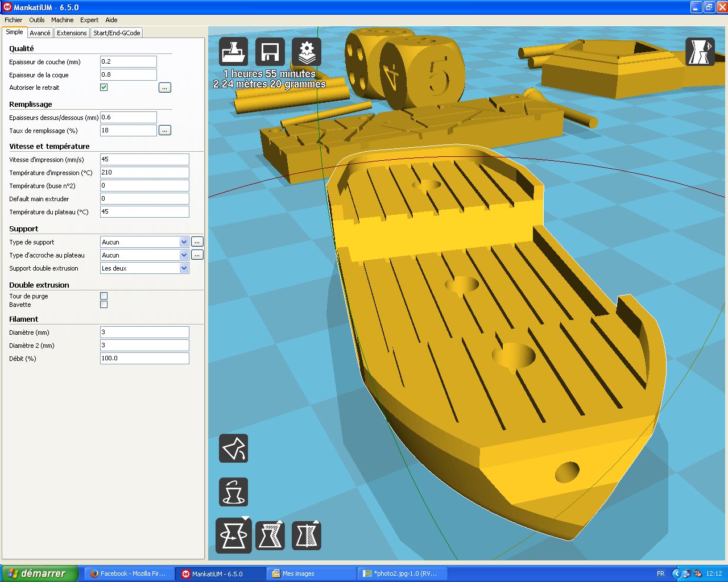The height and width of the screenshot is (582, 728).
Task: Open the view mode icon
Action: (700, 52)
